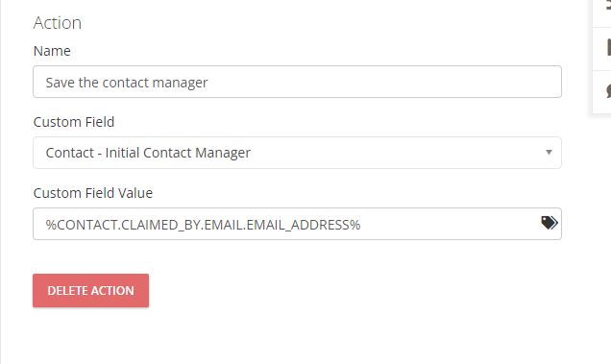Click the Custom Field Value label
The width and height of the screenshot is (611, 364).
(93, 193)
